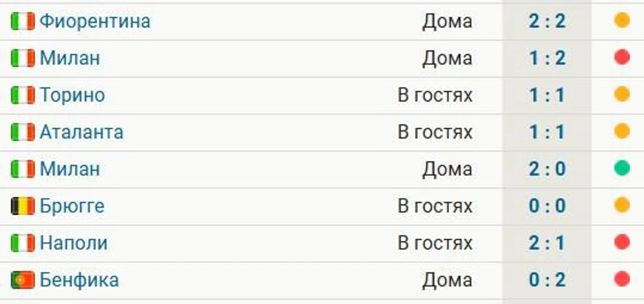Click the 1 : 2 score against Милан
Image resolution: width=644 pixels, height=304 pixels.
point(547,58)
